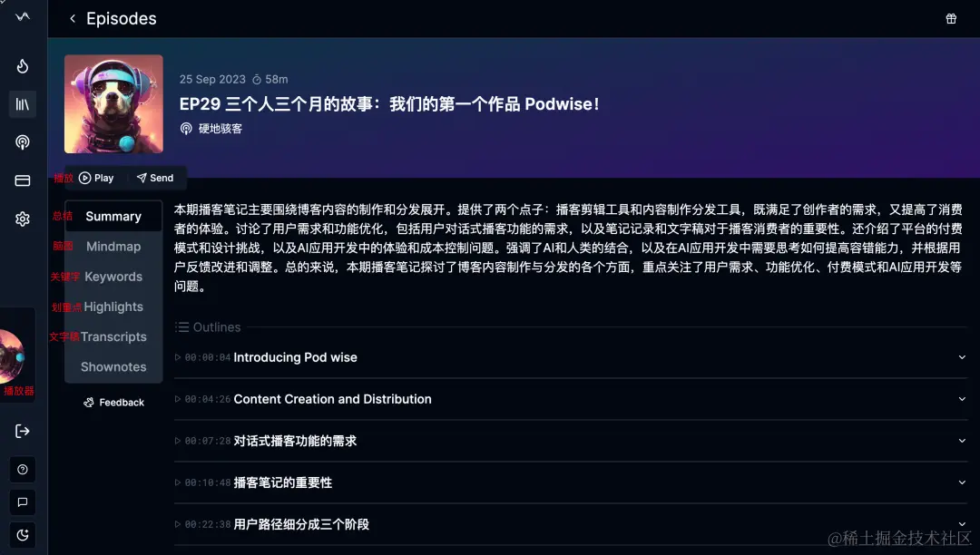Click the episode cover artwork thumbnail
The width and height of the screenshot is (980, 555).
pos(113,103)
